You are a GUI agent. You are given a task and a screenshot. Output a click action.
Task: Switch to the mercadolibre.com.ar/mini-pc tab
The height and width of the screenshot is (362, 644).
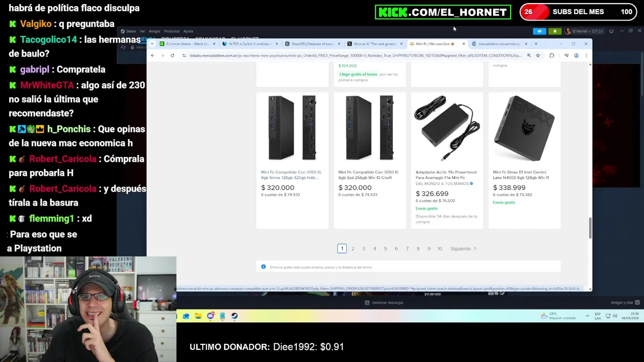pos(500,44)
